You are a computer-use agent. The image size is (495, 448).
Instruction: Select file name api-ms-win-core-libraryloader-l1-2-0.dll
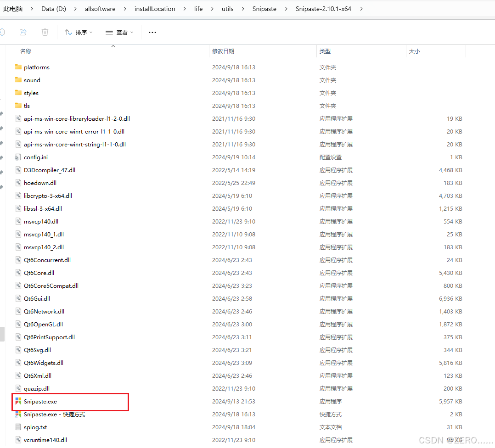click(x=77, y=118)
